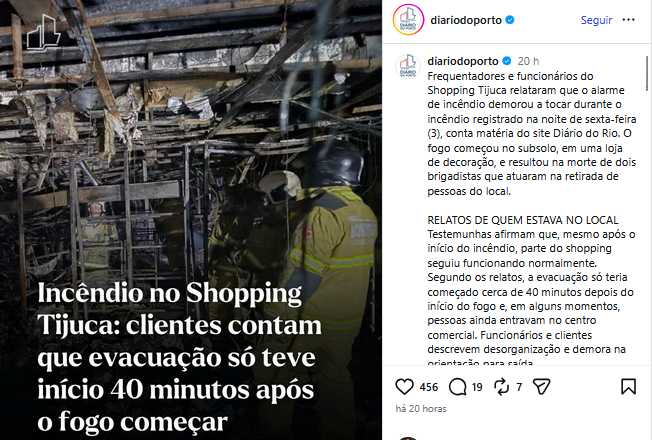Screen dimensions: 652x440
Task: Follow the account with Seguir
Action: tap(596, 20)
